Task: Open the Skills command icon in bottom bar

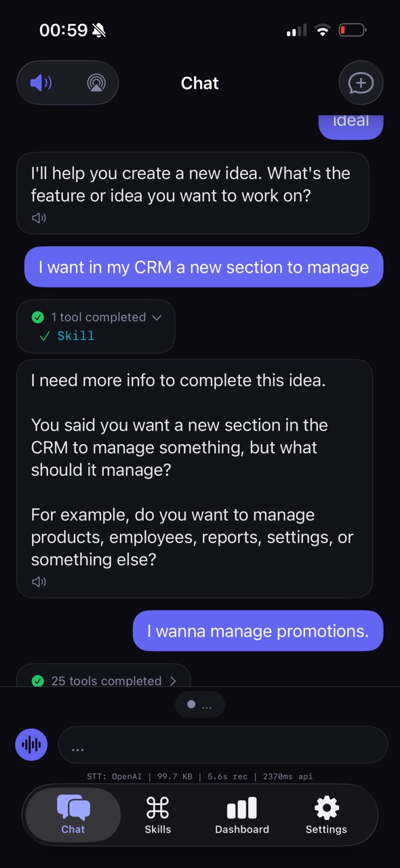Action: click(x=158, y=808)
